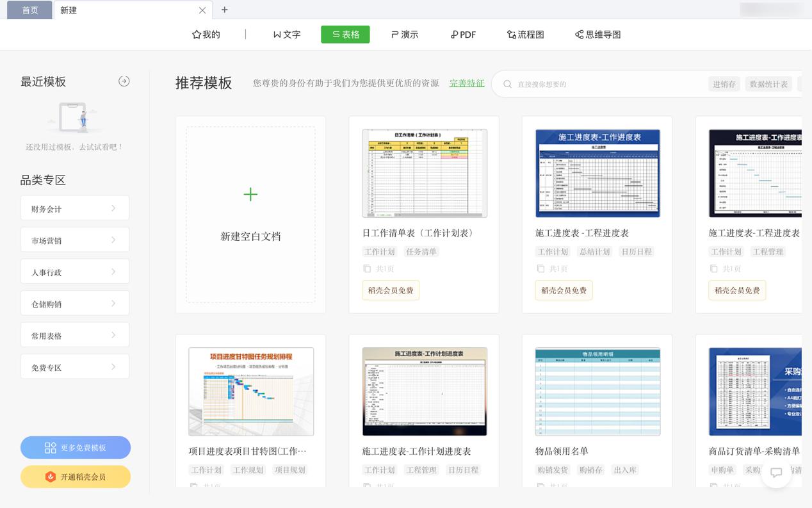812x508 pixels.
Task: Expand the 免费专区 category
Action: [75, 367]
